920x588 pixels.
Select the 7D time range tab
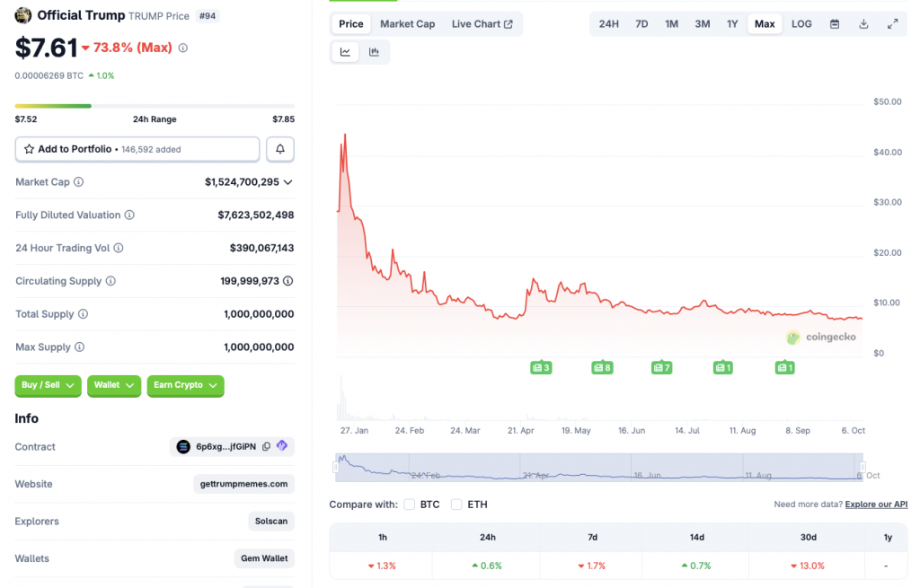[641, 24]
